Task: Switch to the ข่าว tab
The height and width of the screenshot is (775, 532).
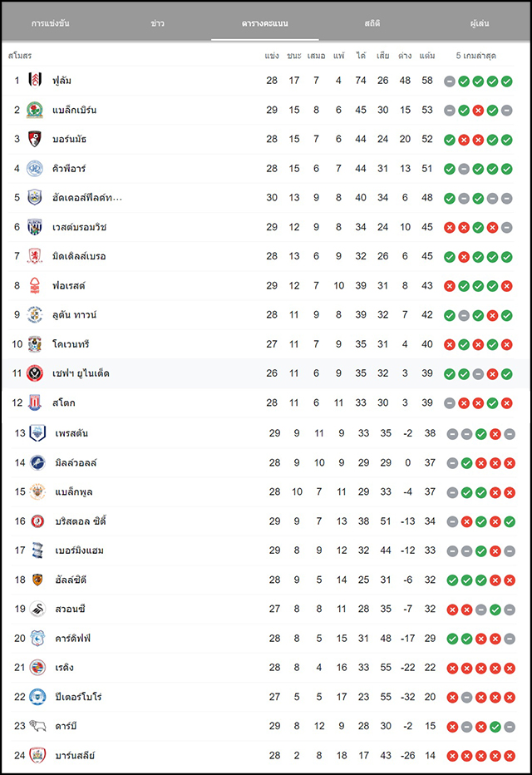Action: (158, 23)
